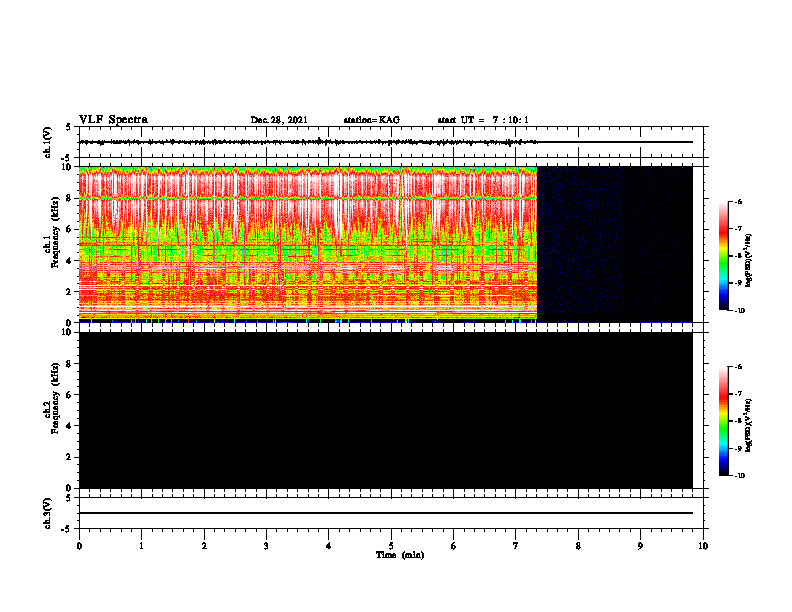Click the ch.3 flat voltage trace line
792x612 pixels.
tap(386, 513)
